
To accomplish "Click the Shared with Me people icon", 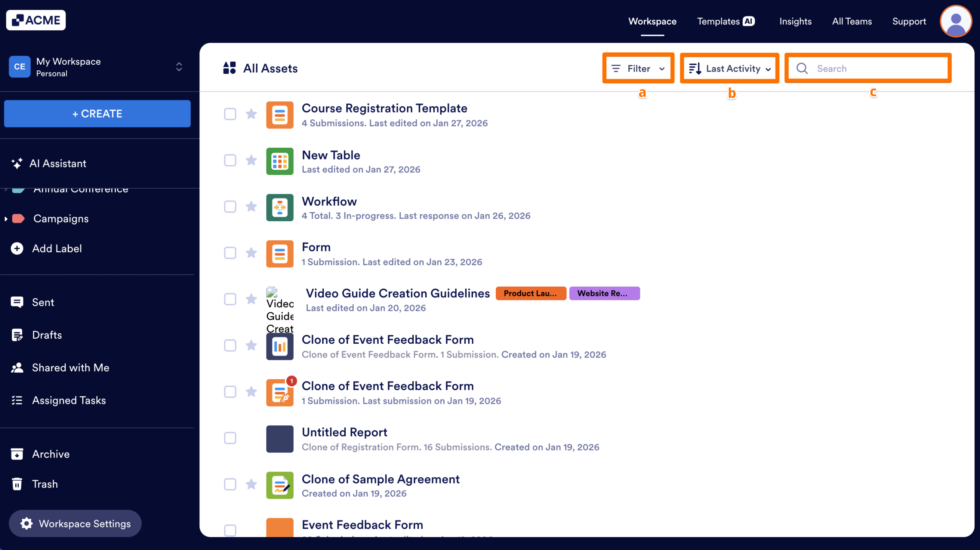I will [x=17, y=368].
